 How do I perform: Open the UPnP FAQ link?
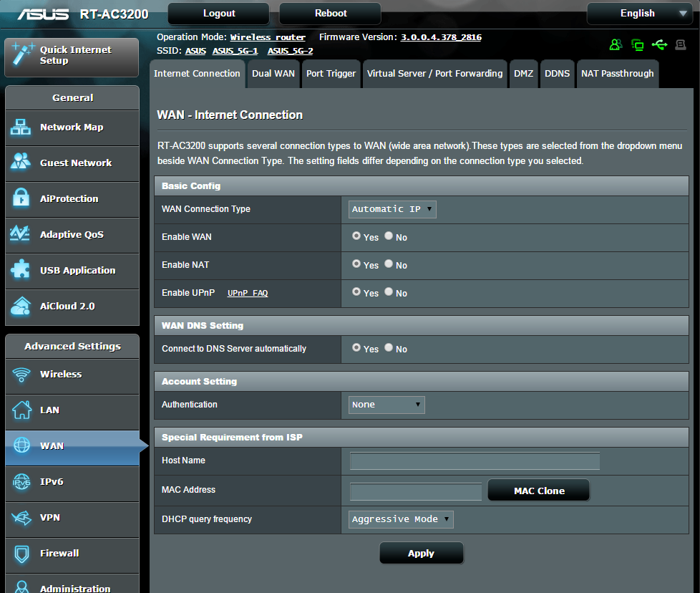point(248,294)
